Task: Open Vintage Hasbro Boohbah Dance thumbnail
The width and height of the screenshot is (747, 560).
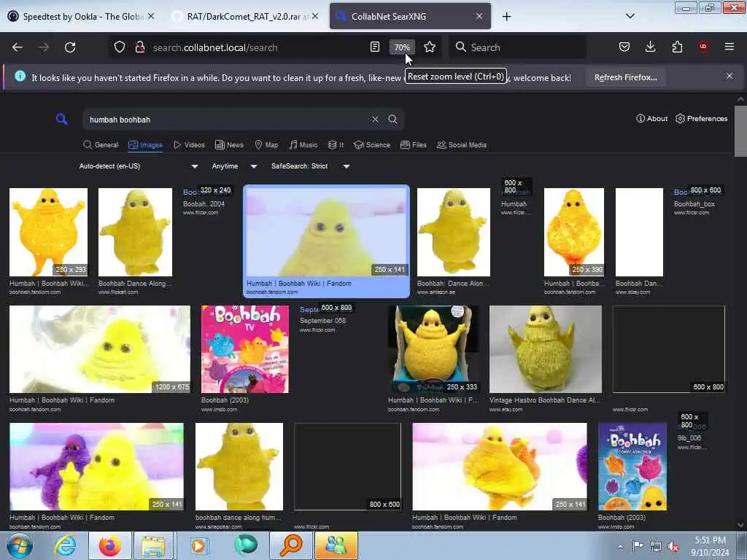Action: click(x=546, y=349)
